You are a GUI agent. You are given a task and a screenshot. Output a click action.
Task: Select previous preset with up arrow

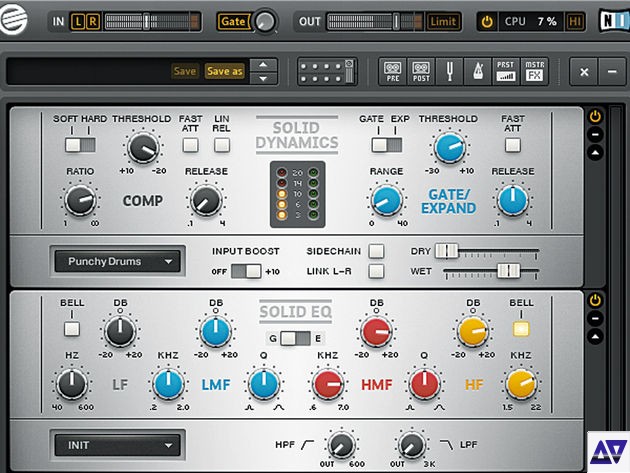coord(263,65)
